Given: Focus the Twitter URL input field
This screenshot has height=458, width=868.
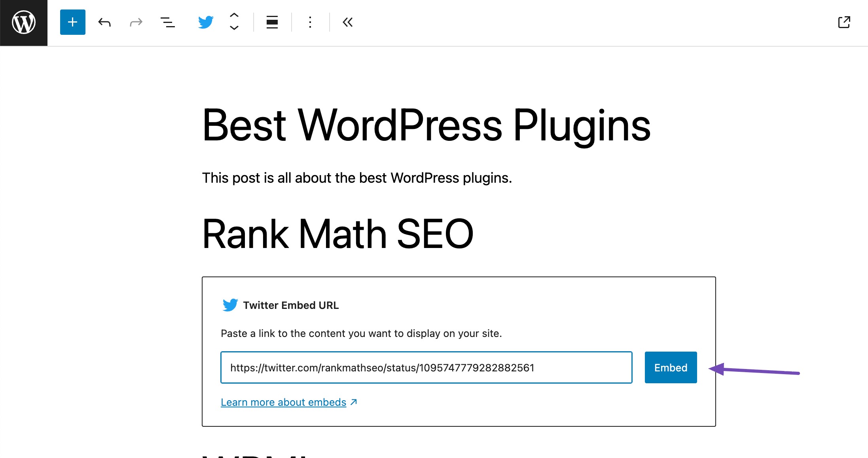Looking at the screenshot, I should [x=426, y=367].
